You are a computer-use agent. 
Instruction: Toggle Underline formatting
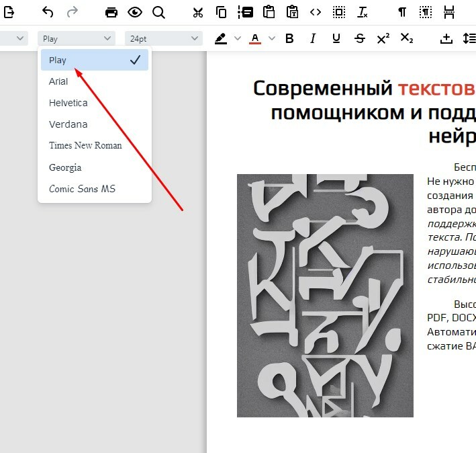[x=336, y=39]
